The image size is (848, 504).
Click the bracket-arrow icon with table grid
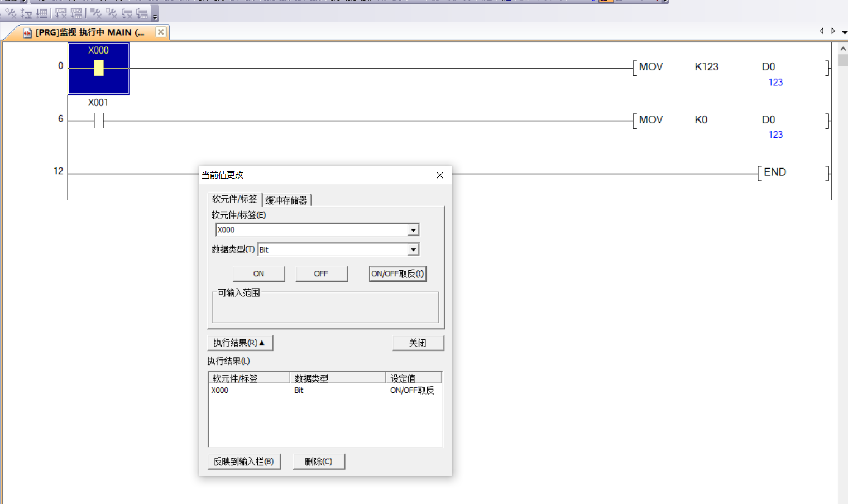[x=142, y=13]
